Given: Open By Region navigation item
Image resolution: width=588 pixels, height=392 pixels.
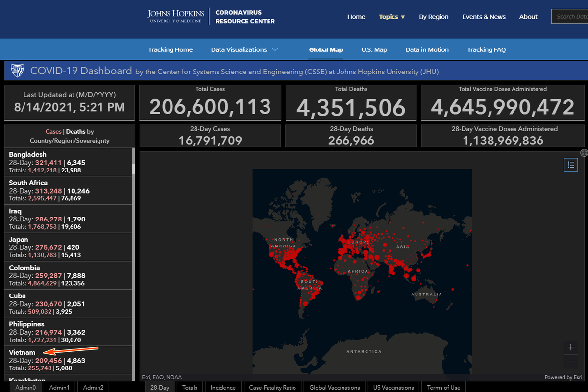Looking at the screenshot, I should coord(434,17).
